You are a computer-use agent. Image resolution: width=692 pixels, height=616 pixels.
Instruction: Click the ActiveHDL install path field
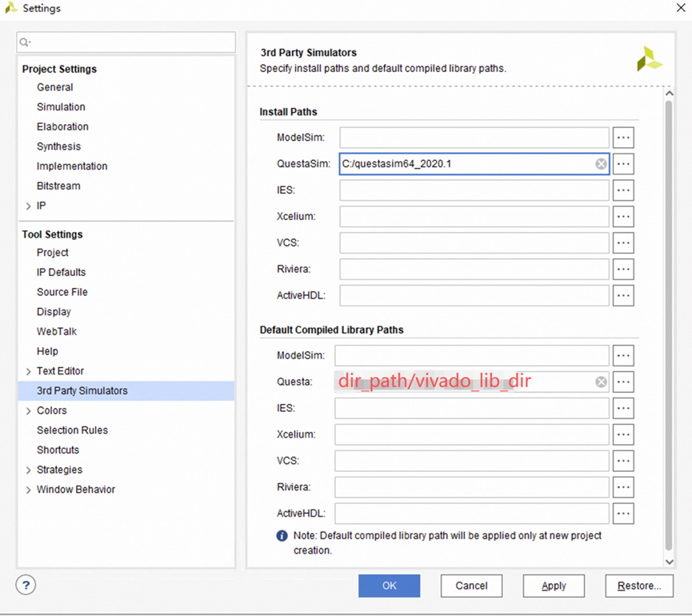474,296
